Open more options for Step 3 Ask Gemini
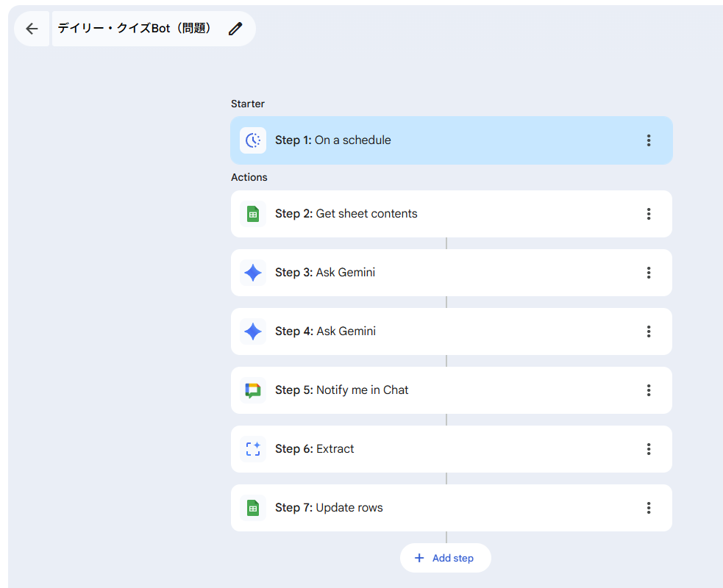The image size is (723, 588). [649, 273]
